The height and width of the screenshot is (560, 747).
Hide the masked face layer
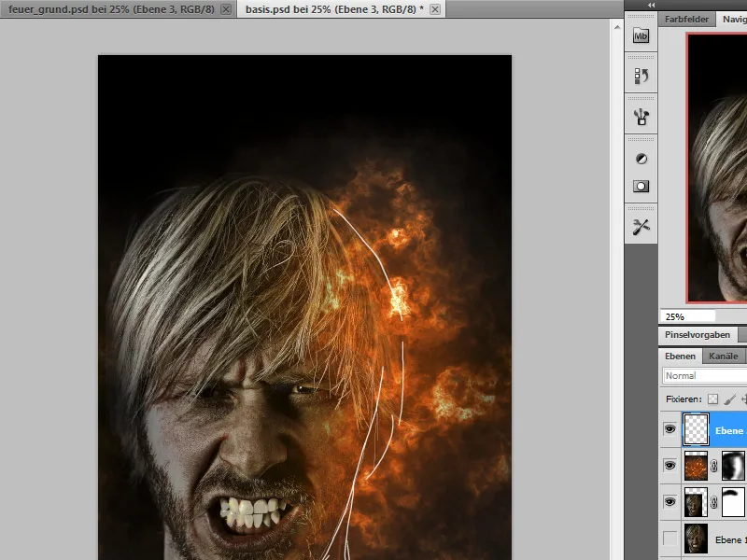pos(669,502)
